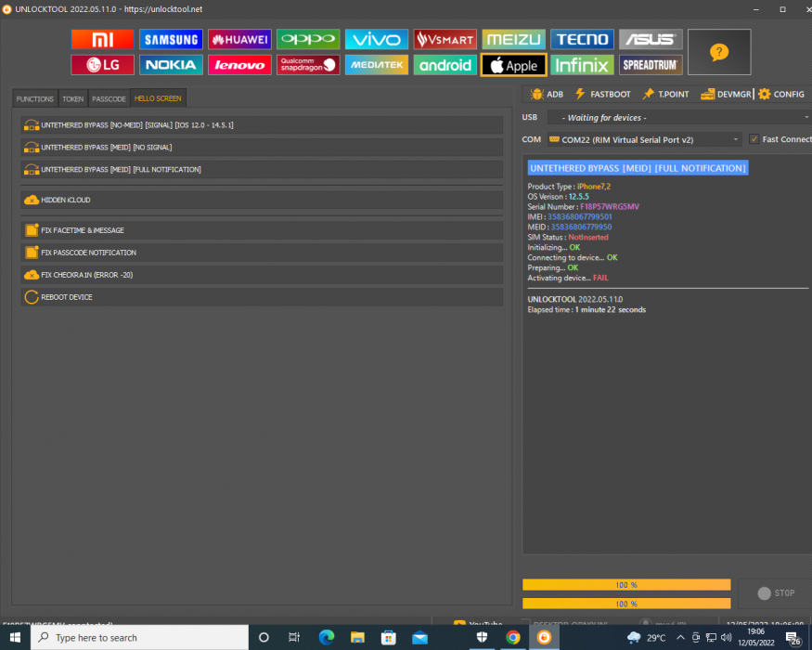Run Untethered Bypass MEID Full Notification
Screen dimensions: 812x650
(262, 170)
